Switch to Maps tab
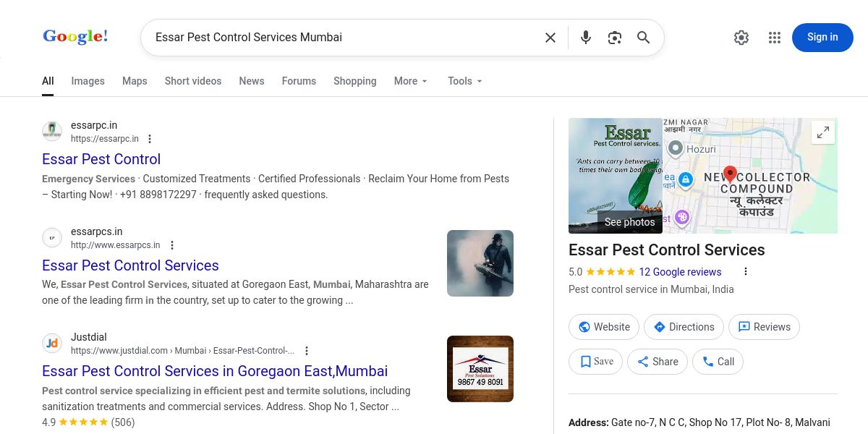 (x=135, y=81)
